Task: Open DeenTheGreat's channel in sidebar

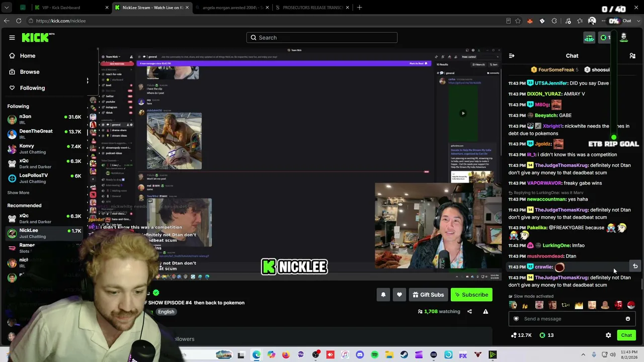Action: [44, 134]
